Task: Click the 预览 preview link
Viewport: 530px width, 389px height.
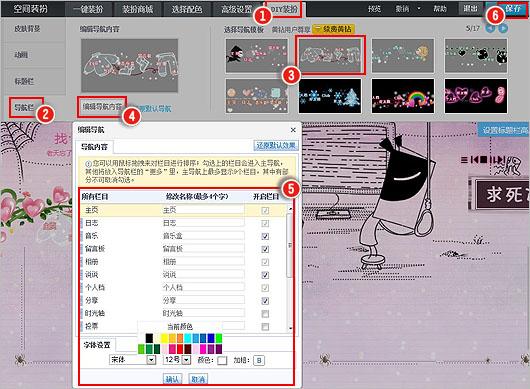Action: (x=374, y=9)
